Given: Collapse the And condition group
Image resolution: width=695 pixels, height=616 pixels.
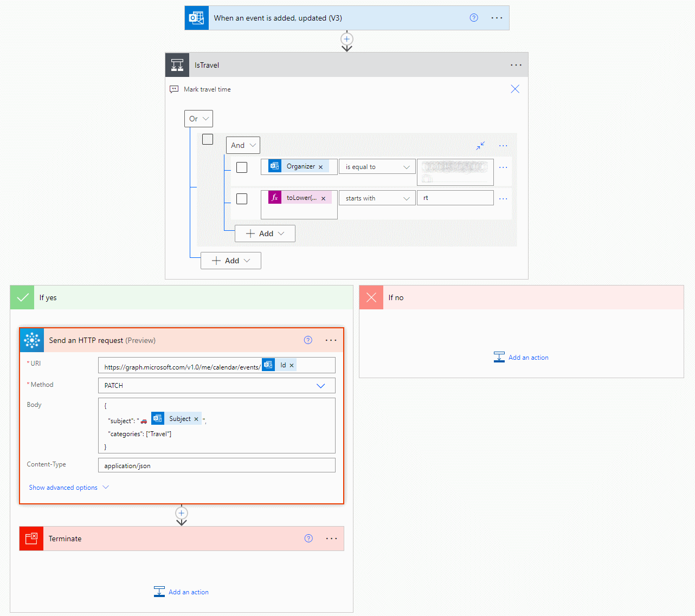Looking at the screenshot, I should pyautogui.click(x=481, y=145).
